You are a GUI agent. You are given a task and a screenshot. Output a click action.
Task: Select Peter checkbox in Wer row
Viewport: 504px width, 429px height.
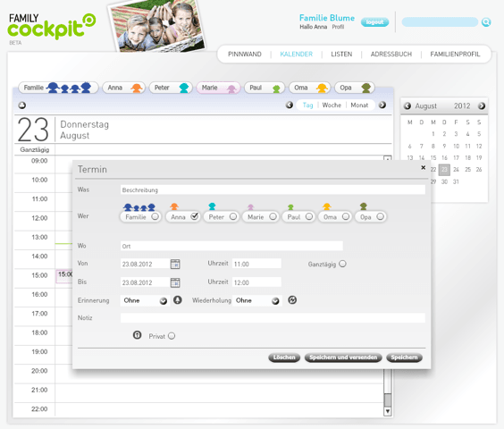(233, 216)
